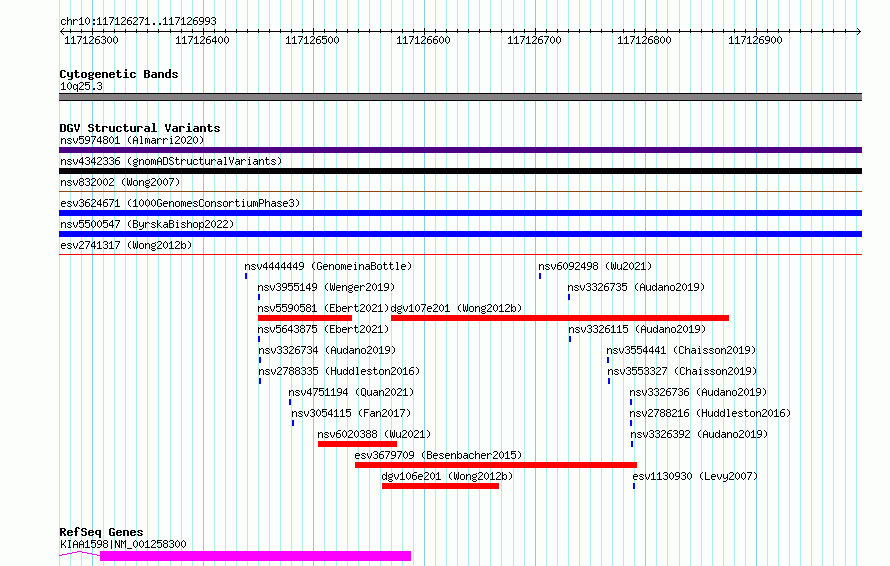Click dgv106e201 (Wong2012b) label text

447,476
